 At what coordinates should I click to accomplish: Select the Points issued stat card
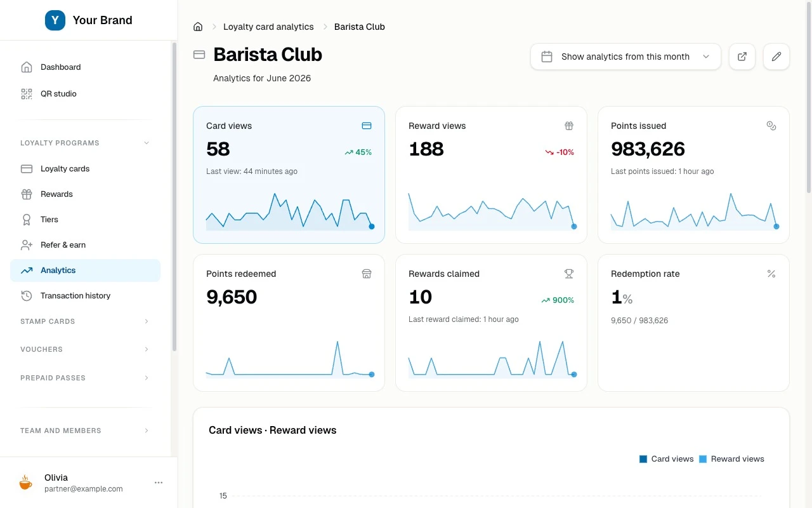(x=693, y=175)
